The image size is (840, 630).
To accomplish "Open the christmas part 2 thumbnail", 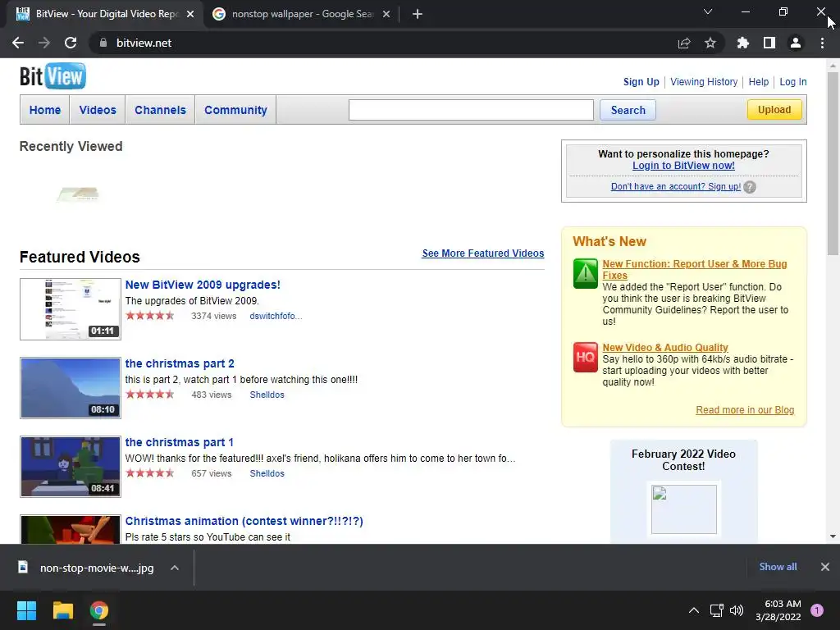I will [71, 388].
